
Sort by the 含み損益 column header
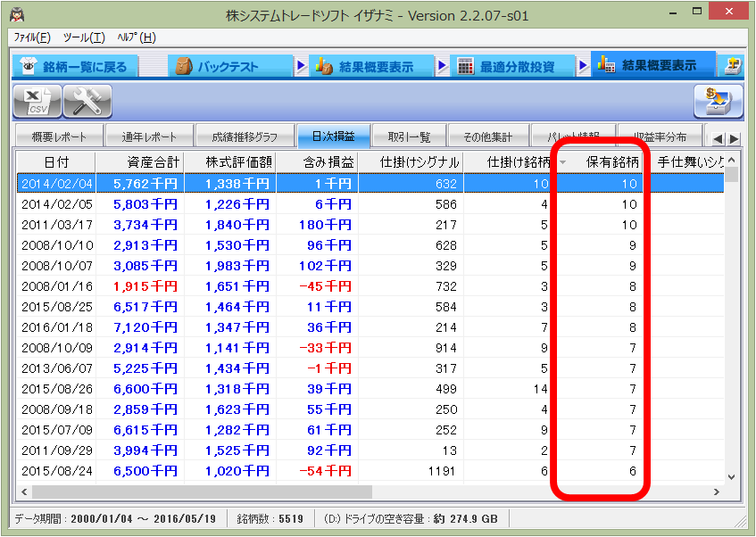pos(317,162)
